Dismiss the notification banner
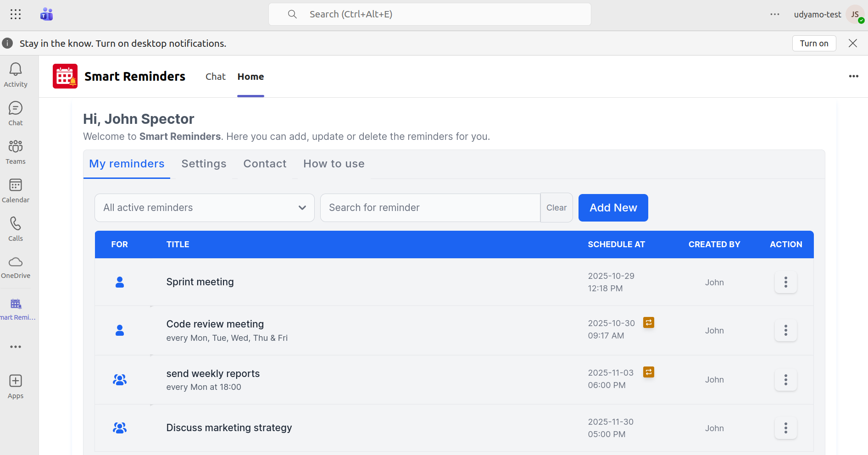Screen dimensions: 868x455 tap(853, 43)
